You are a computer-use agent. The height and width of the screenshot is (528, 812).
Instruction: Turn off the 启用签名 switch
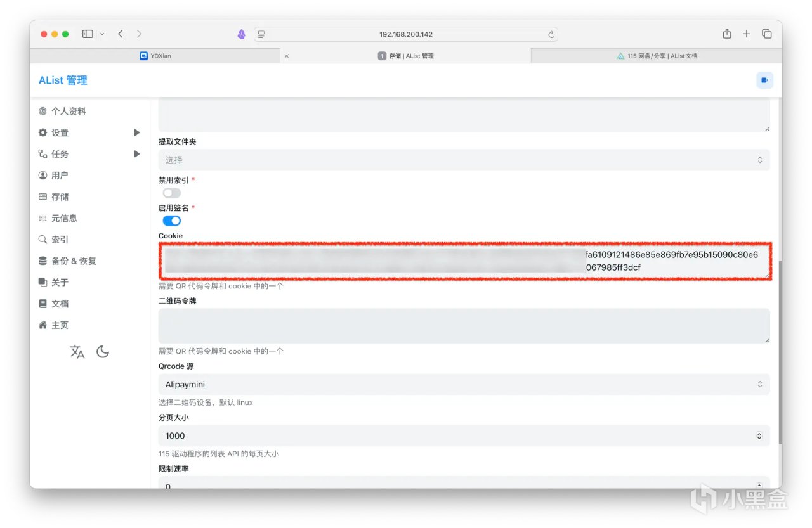tap(172, 221)
